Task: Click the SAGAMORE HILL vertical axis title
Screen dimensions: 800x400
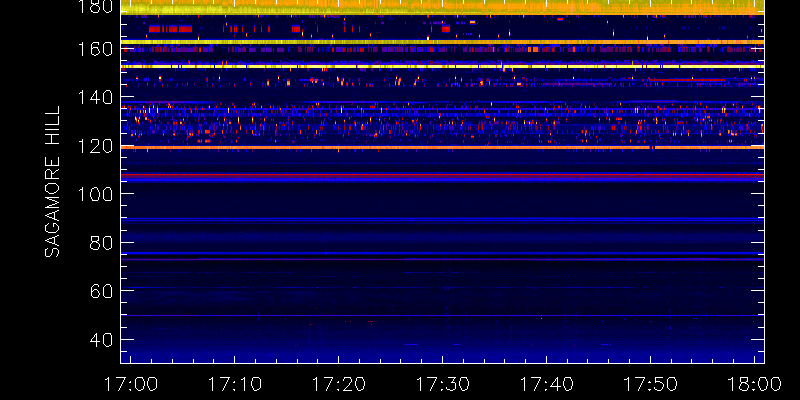Action: [x=52, y=182]
